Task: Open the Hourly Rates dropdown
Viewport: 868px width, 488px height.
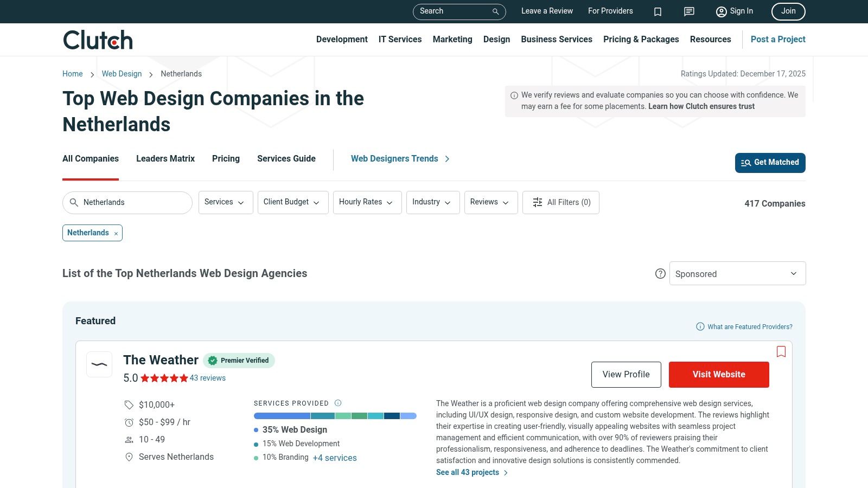Action: pyautogui.click(x=367, y=202)
